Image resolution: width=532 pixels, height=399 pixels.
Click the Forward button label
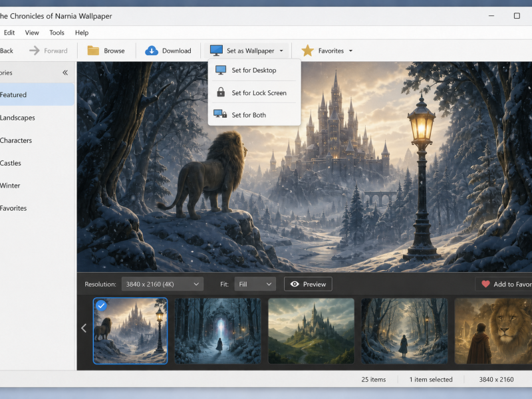point(56,51)
